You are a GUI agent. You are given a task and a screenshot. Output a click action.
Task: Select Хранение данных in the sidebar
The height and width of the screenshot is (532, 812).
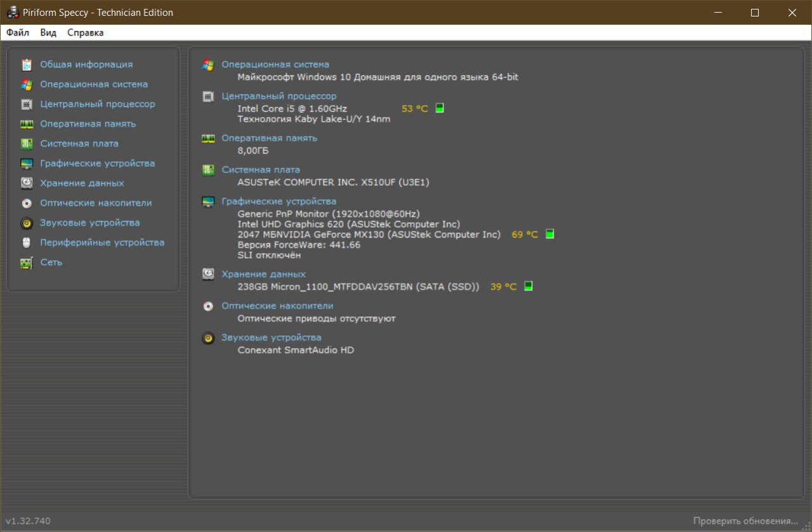tap(82, 183)
